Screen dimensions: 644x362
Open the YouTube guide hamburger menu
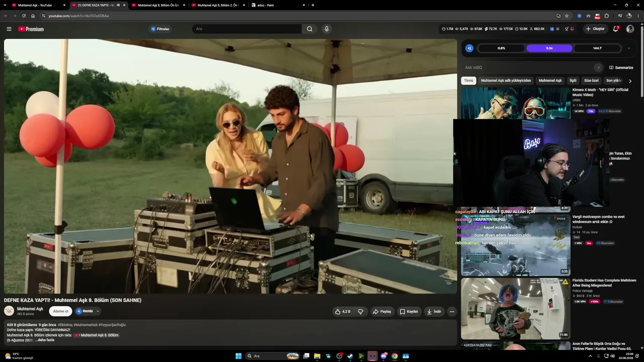pyautogui.click(x=9, y=29)
